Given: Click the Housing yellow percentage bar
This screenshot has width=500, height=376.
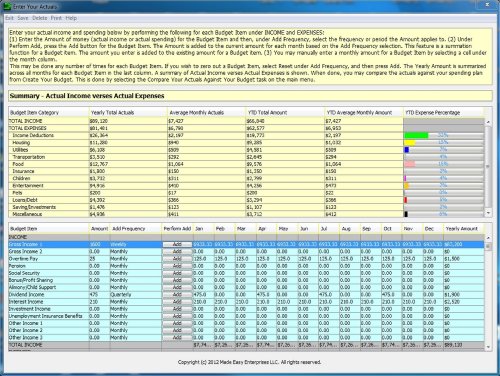Looking at the screenshot, I should coord(410,143).
